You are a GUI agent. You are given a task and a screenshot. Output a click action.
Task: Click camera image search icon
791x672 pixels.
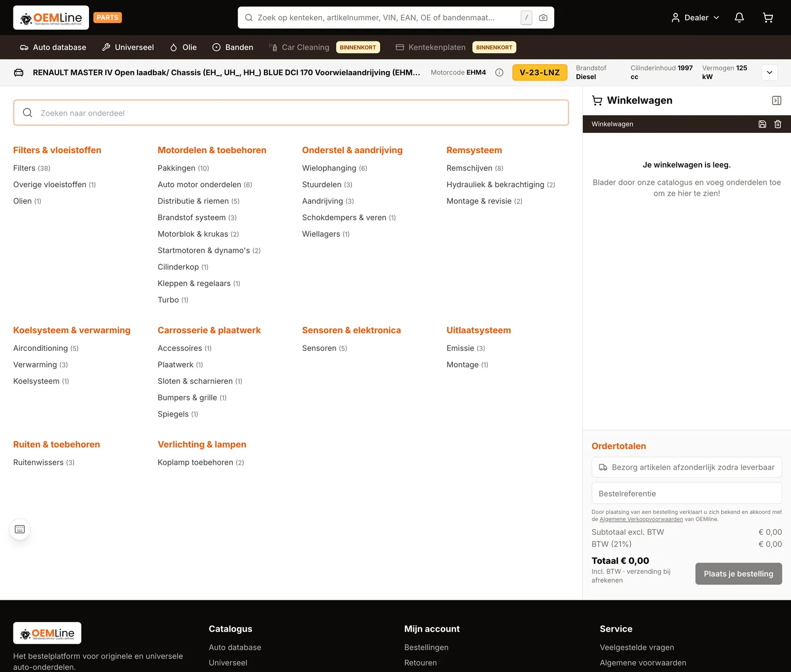tap(543, 18)
